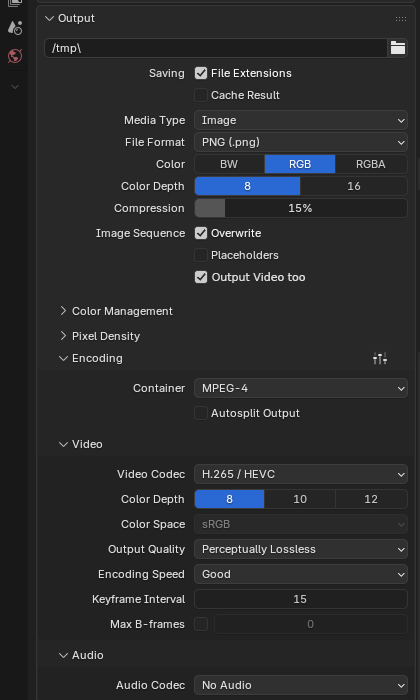Open the Media Type dropdown
This screenshot has height=700, width=420.
tap(301, 121)
